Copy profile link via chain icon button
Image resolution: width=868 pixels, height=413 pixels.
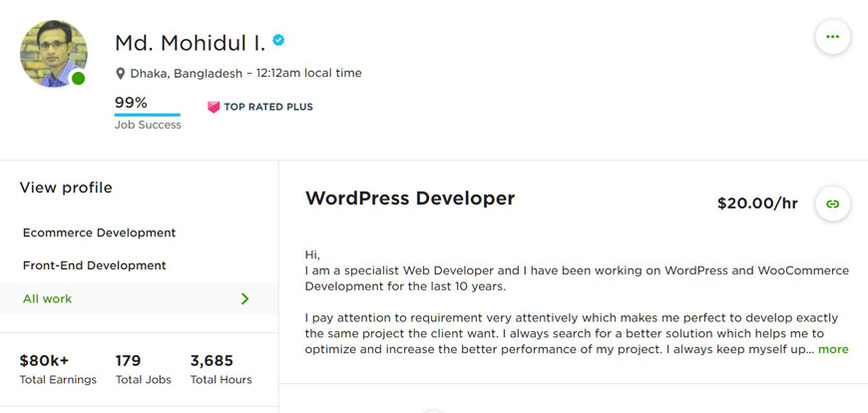[x=832, y=204]
